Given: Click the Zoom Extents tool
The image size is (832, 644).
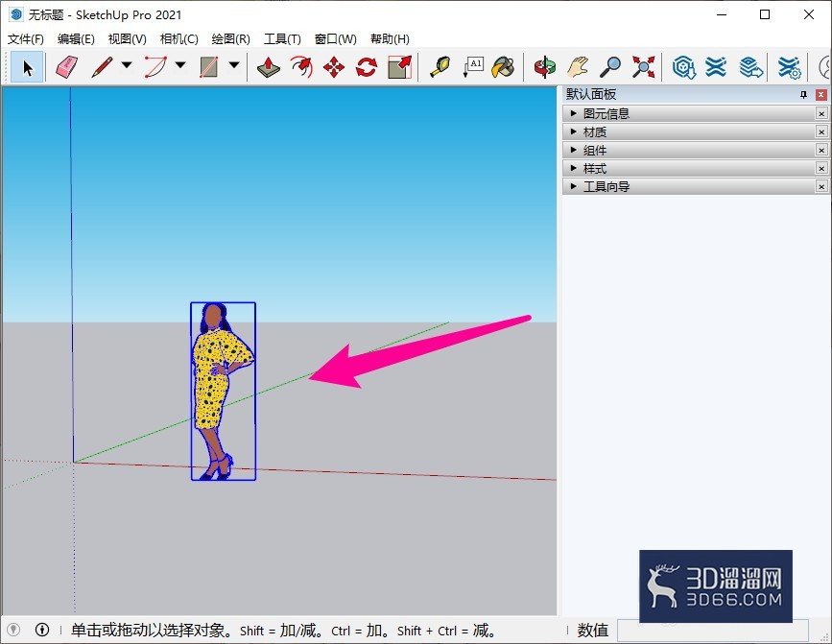Looking at the screenshot, I should (643, 67).
